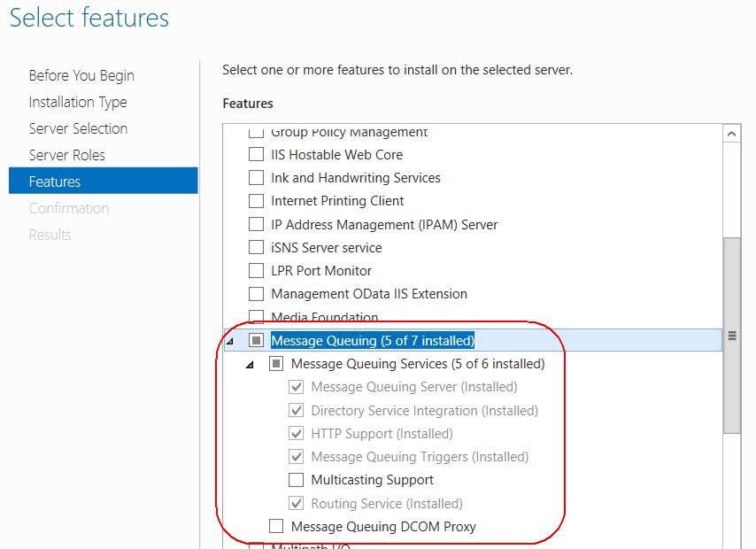Click the Message Queuing Triggers installed checkbox
756x549 pixels.
tap(296, 456)
